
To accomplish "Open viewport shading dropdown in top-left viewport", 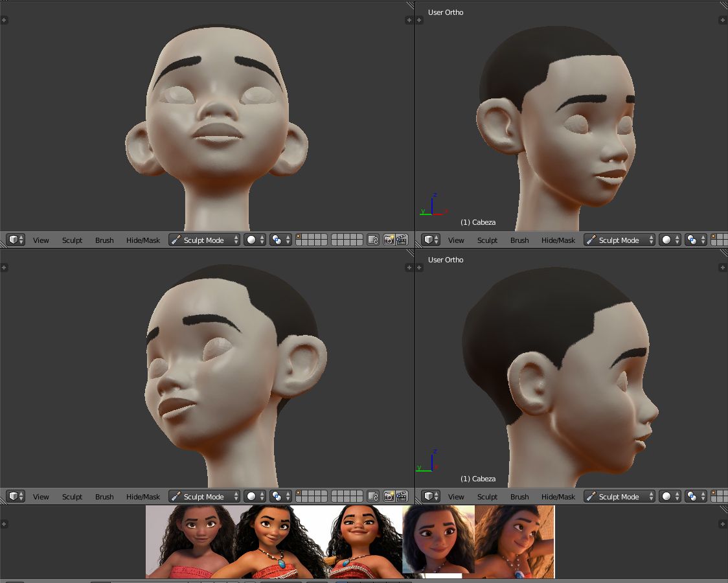I will (x=255, y=240).
